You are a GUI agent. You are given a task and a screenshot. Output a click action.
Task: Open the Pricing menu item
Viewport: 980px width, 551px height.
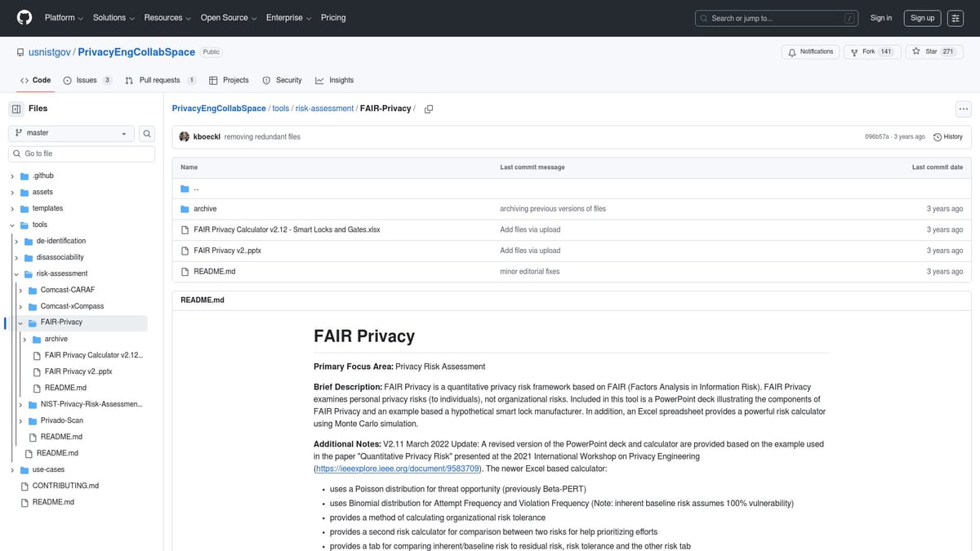pos(333,17)
